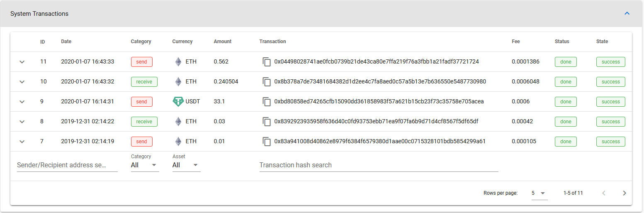The height and width of the screenshot is (213, 644).
Task: Click the 1-5 of 11 pagination text
Action: coord(573,193)
